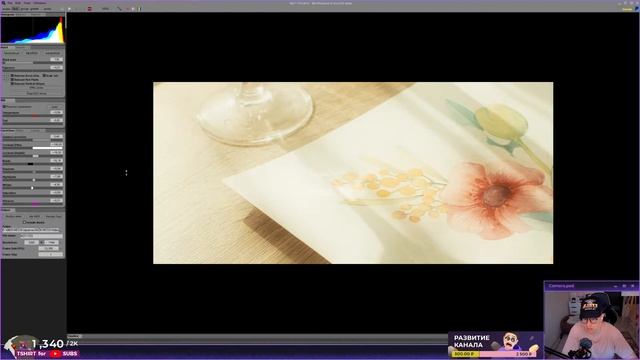
Task: Tick the checkbox above the Temperature slider
Action: pyautogui.click(x=4, y=107)
